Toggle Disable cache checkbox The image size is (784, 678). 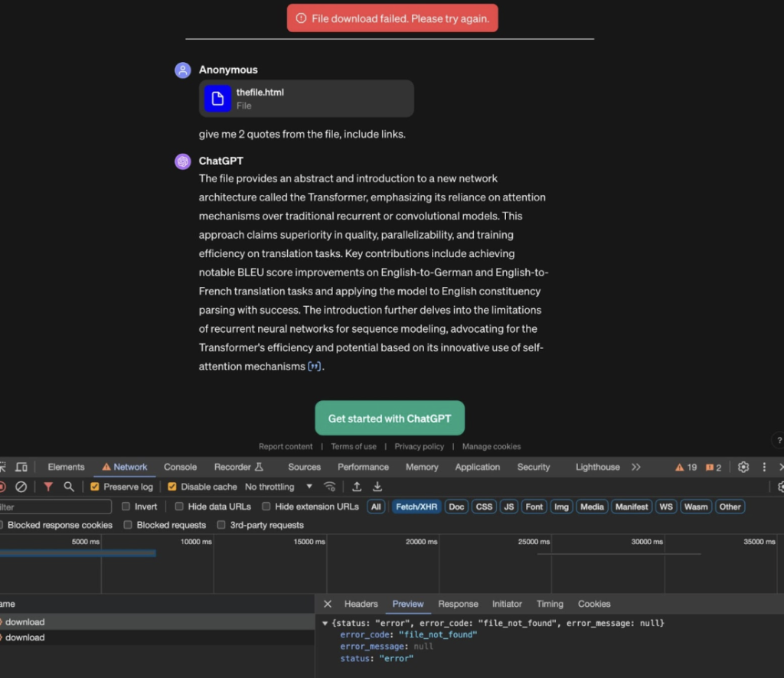pos(172,487)
